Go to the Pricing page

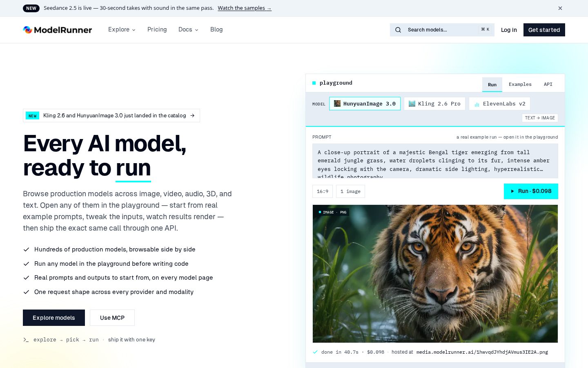pyautogui.click(x=157, y=29)
